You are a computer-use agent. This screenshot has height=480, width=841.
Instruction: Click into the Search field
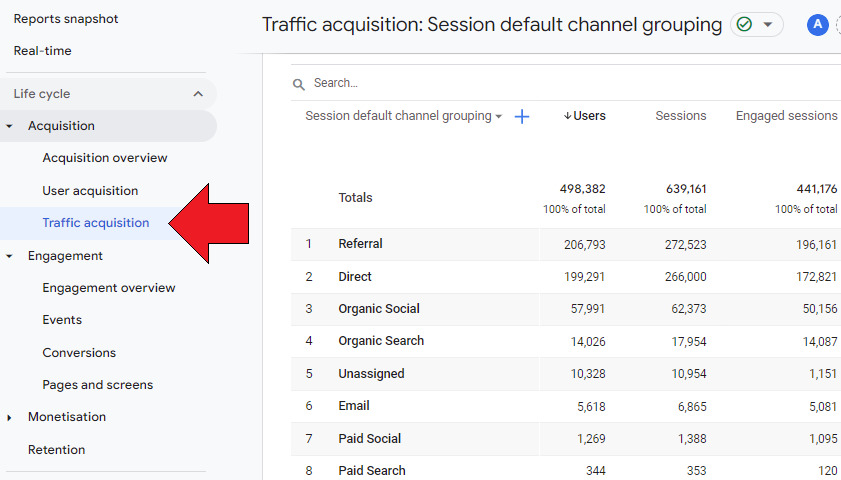pyautogui.click(x=569, y=83)
